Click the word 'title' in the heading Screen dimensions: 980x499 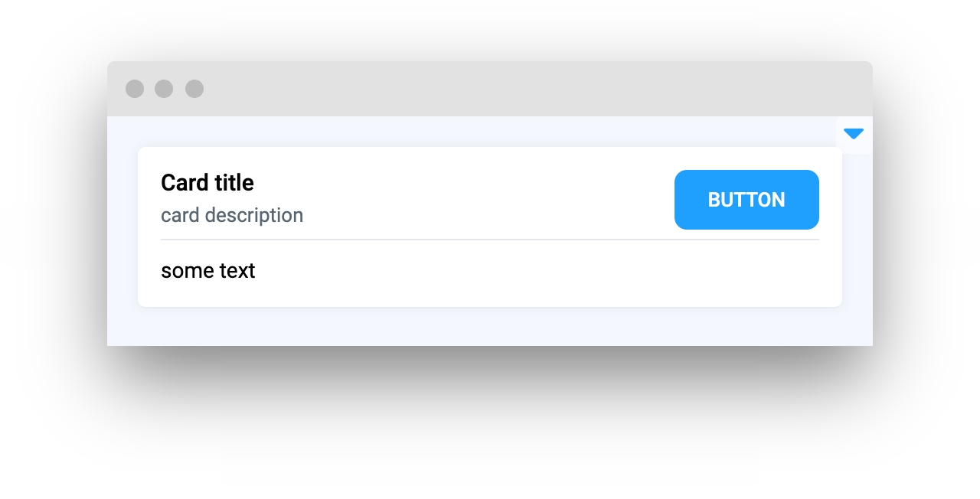tap(234, 183)
